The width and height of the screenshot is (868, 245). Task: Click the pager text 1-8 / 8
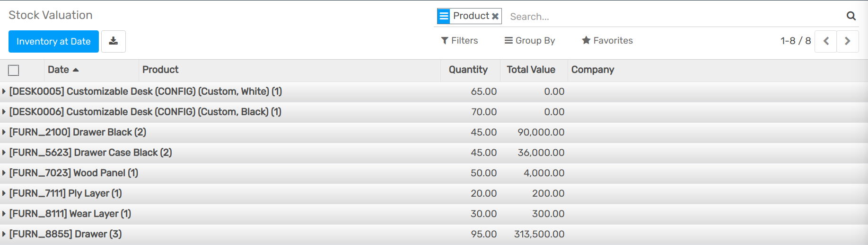point(796,41)
